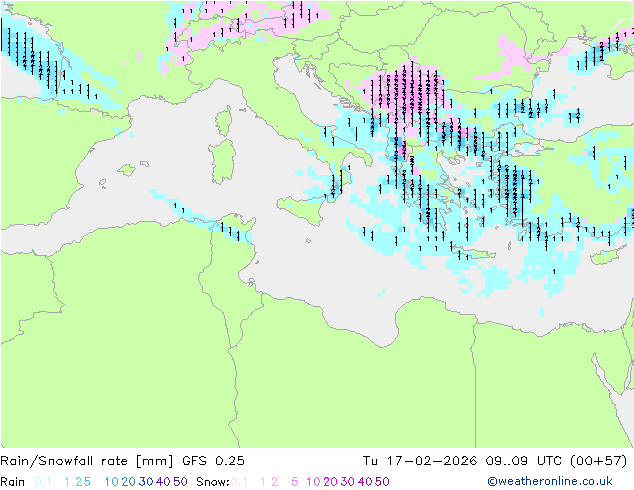Select the Rain legend value 10
Viewport: 634px width, 490px height.
click(x=111, y=482)
